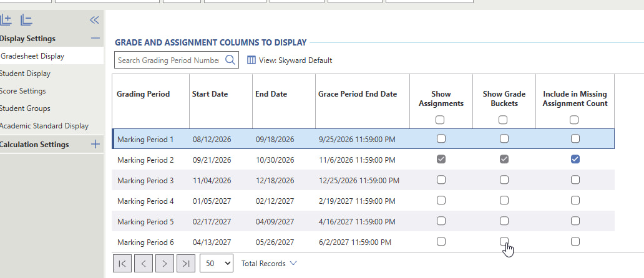Click the magnifier search icon
Image resolution: width=644 pixels, height=278 pixels.
pyautogui.click(x=230, y=60)
